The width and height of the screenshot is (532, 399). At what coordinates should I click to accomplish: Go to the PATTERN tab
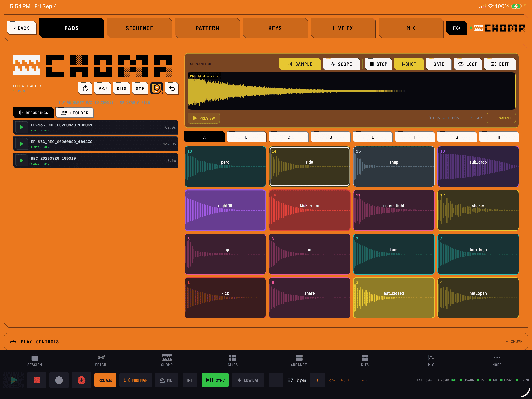[x=207, y=28]
